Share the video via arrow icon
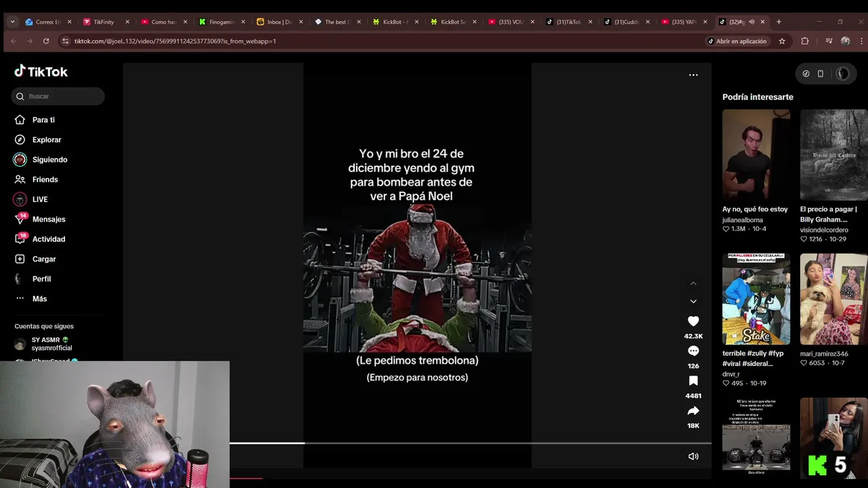Image resolution: width=868 pixels, height=488 pixels. click(x=693, y=411)
